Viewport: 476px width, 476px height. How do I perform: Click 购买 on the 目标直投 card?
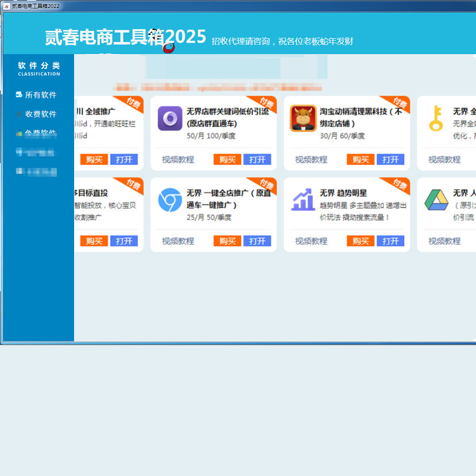tap(94, 241)
